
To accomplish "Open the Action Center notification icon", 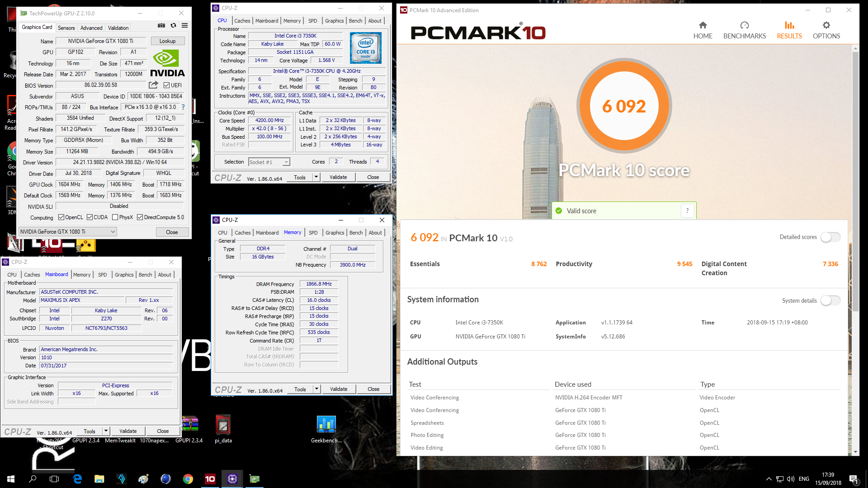I will [x=854, y=479].
